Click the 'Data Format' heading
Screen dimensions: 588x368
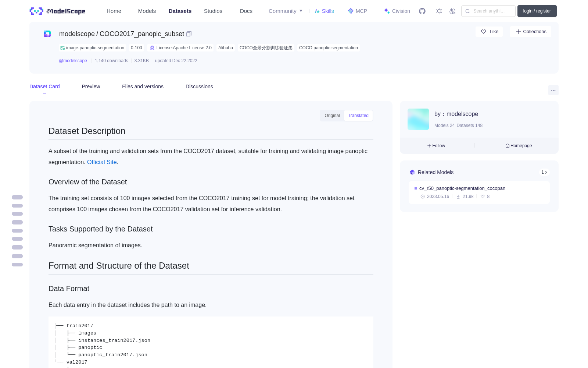click(x=69, y=289)
